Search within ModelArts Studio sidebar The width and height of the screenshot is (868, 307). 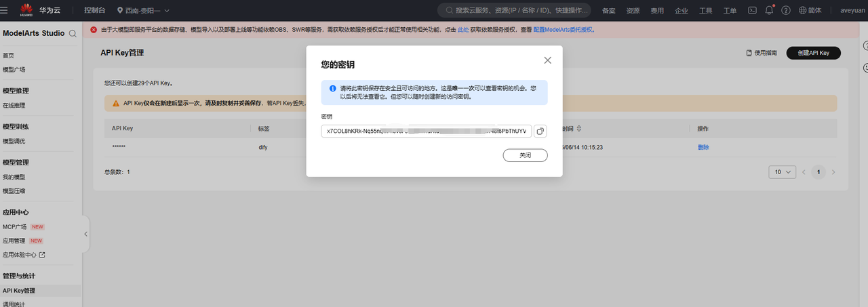pyautogui.click(x=73, y=33)
